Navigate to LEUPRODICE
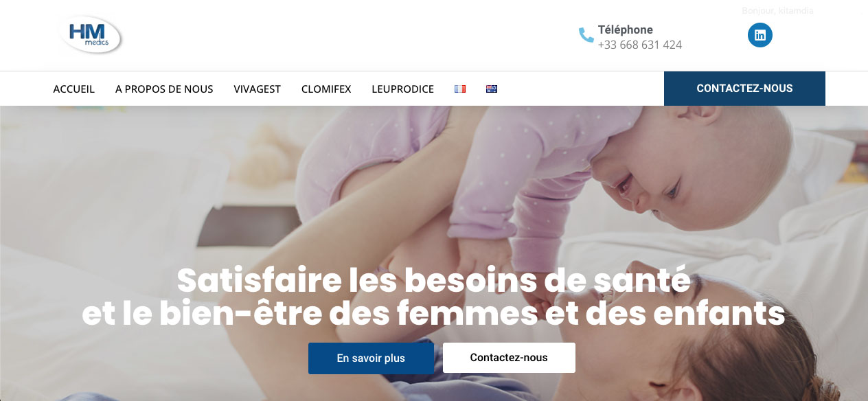868x401 pixels. point(403,89)
